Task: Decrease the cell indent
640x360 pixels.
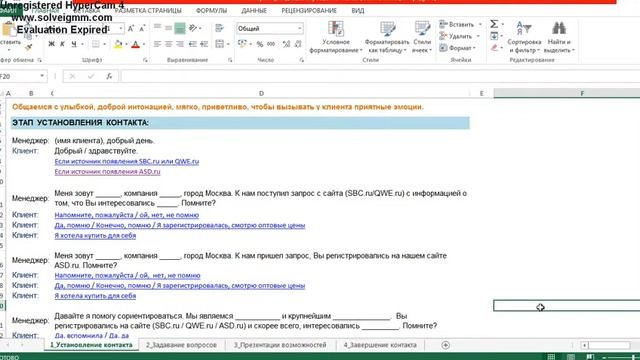Action: click(x=193, y=44)
